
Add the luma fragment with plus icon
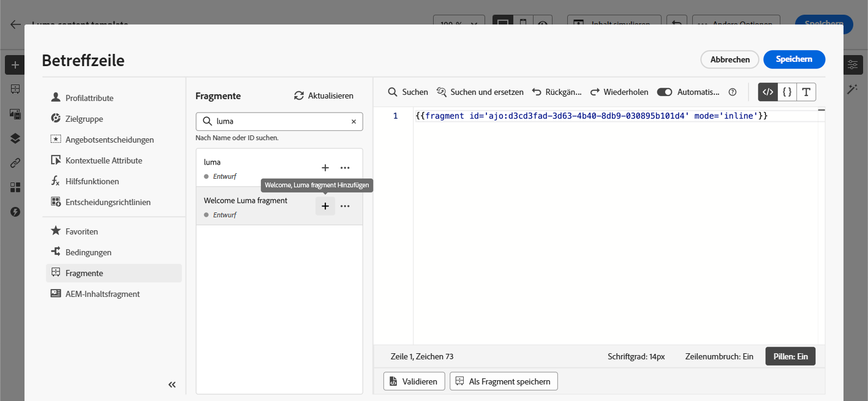pyautogui.click(x=325, y=168)
